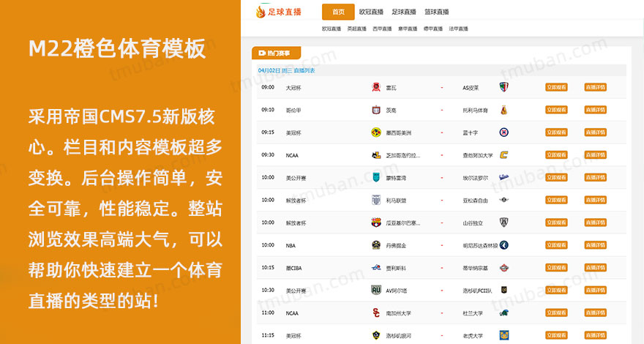Click 直播详情 for the NBA 丹佛掘金 game
The height and width of the screenshot is (344, 644).
595,245
